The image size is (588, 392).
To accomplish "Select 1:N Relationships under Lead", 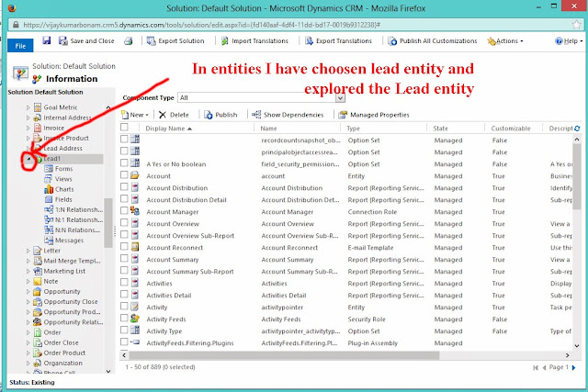I will coord(79,209).
